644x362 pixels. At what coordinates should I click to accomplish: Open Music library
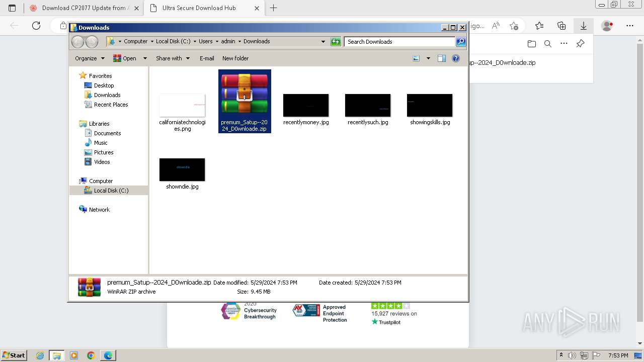101,143
